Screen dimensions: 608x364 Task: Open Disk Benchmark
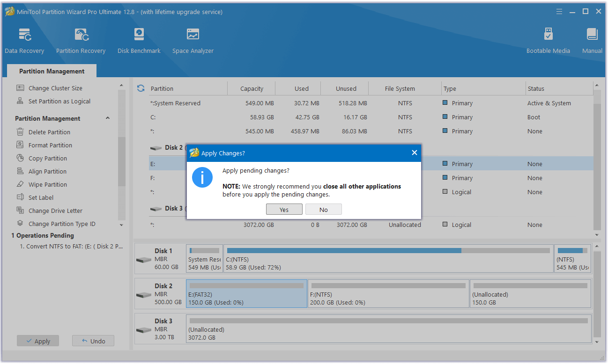pyautogui.click(x=139, y=41)
